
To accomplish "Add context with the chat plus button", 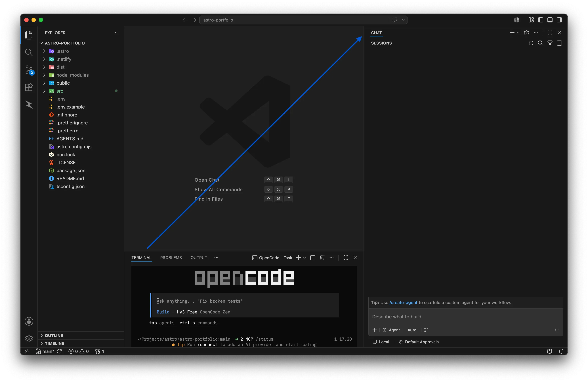I will (x=375, y=330).
